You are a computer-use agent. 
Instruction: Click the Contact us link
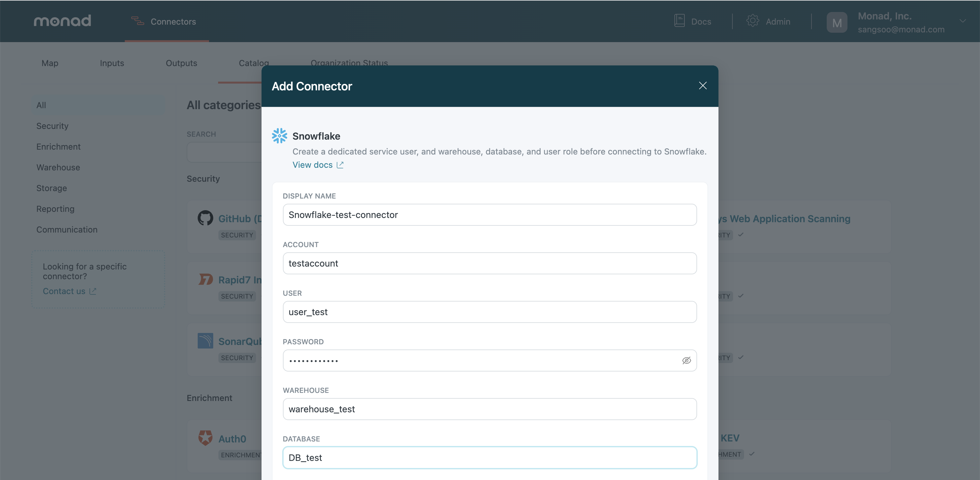click(x=64, y=291)
